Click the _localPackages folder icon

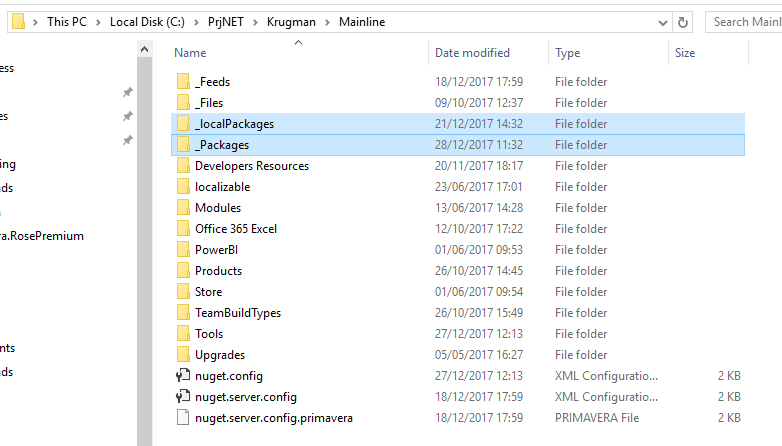(183, 123)
